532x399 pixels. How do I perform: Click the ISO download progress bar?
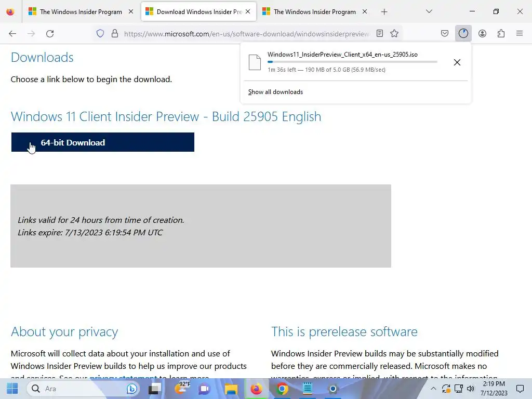pos(352,62)
